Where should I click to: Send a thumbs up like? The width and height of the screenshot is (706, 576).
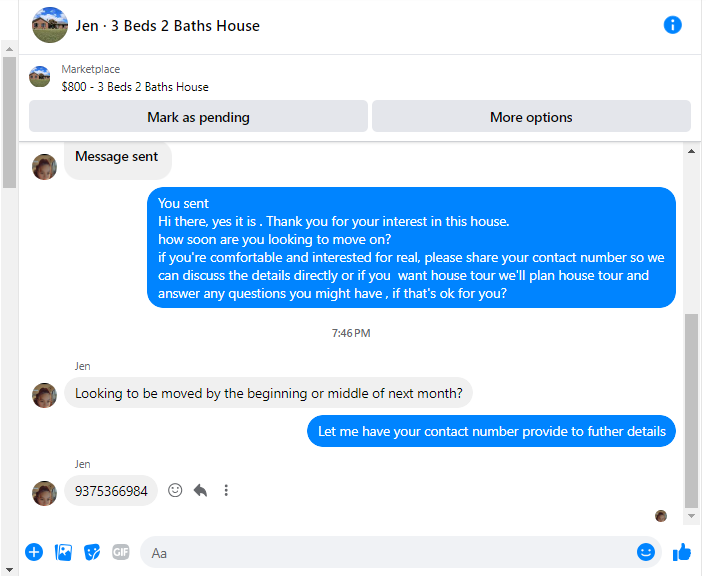[x=682, y=552]
